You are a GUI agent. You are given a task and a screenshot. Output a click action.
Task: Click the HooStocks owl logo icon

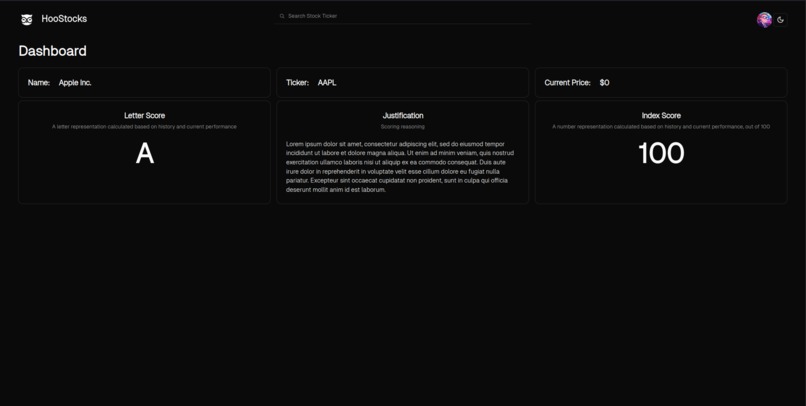point(27,20)
